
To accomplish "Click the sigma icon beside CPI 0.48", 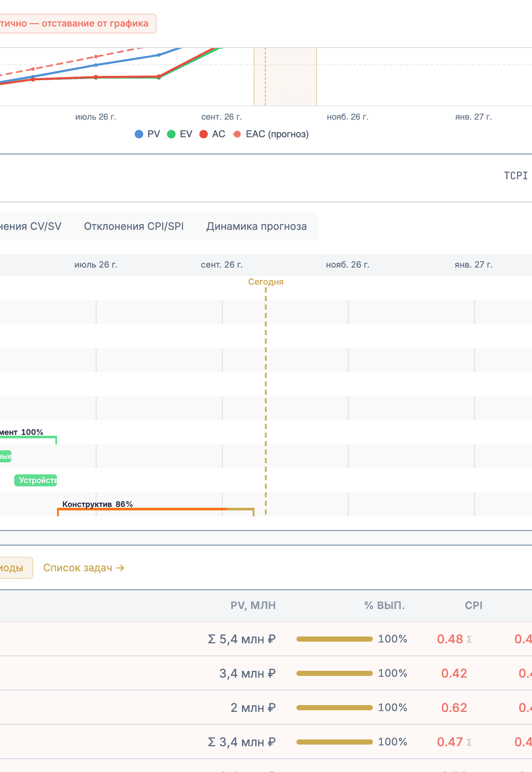I will 469,639.
